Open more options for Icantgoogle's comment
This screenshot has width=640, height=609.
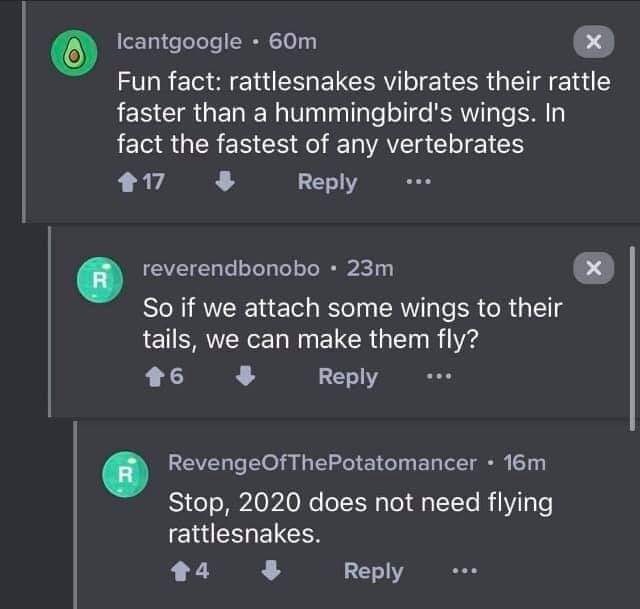click(x=420, y=182)
